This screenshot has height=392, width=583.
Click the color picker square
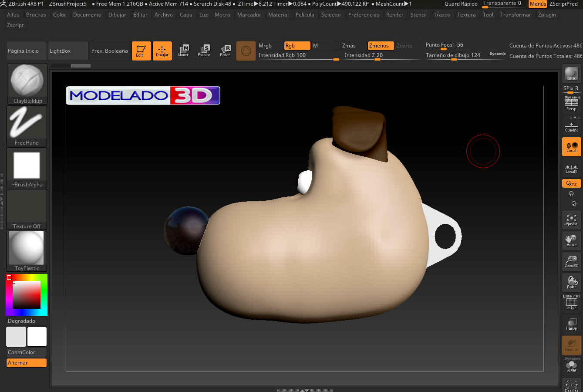[x=27, y=295]
